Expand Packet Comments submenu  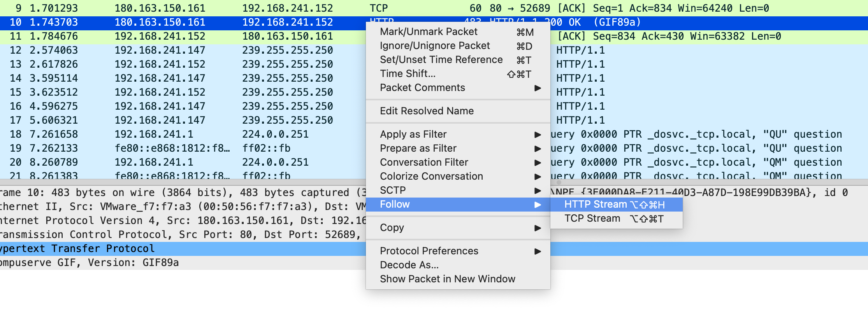coord(422,88)
